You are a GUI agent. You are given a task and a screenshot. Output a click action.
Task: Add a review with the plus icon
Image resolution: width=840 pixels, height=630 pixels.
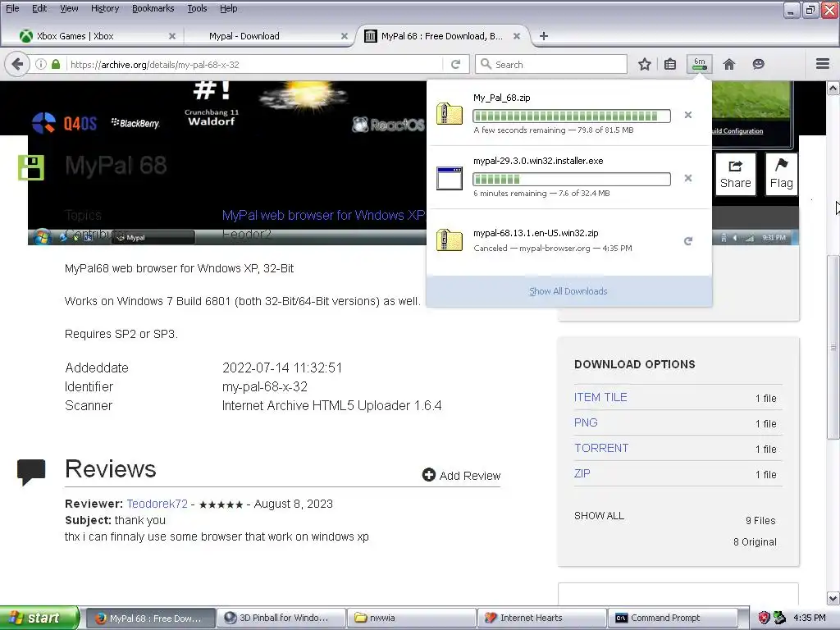pyautogui.click(x=428, y=475)
